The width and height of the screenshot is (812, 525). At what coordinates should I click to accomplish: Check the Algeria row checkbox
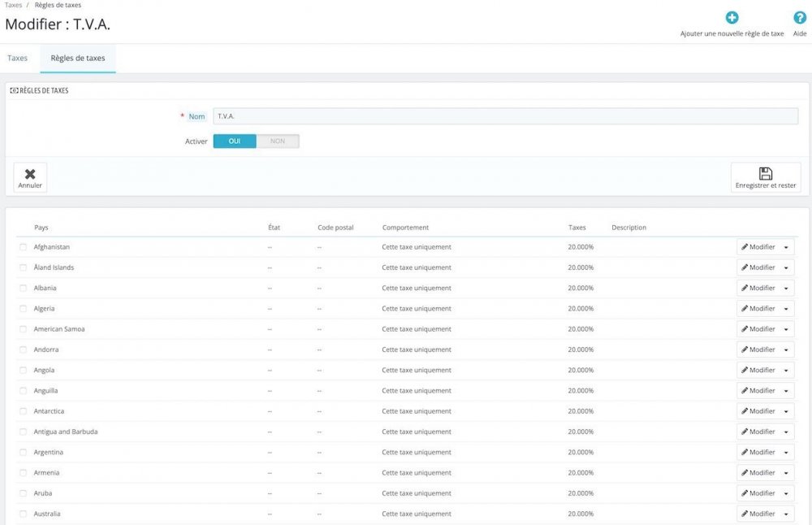23,308
